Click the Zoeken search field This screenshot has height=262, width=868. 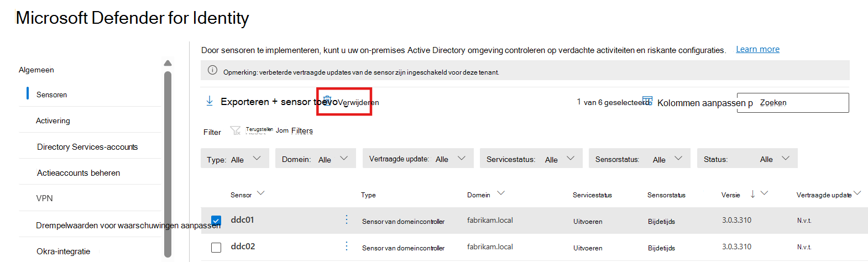pyautogui.click(x=793, y=103)
